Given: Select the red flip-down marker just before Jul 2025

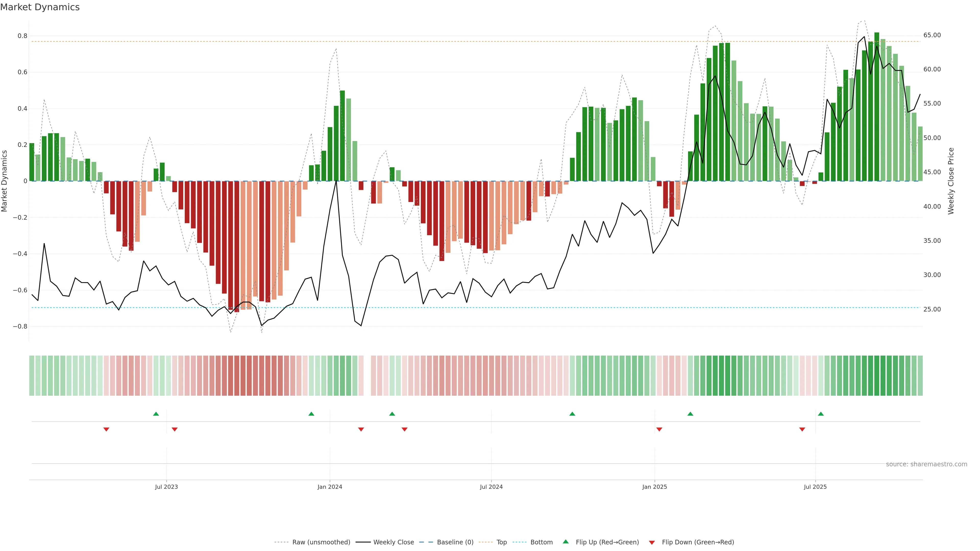Looking at the screenshot, I should (802, 429).
